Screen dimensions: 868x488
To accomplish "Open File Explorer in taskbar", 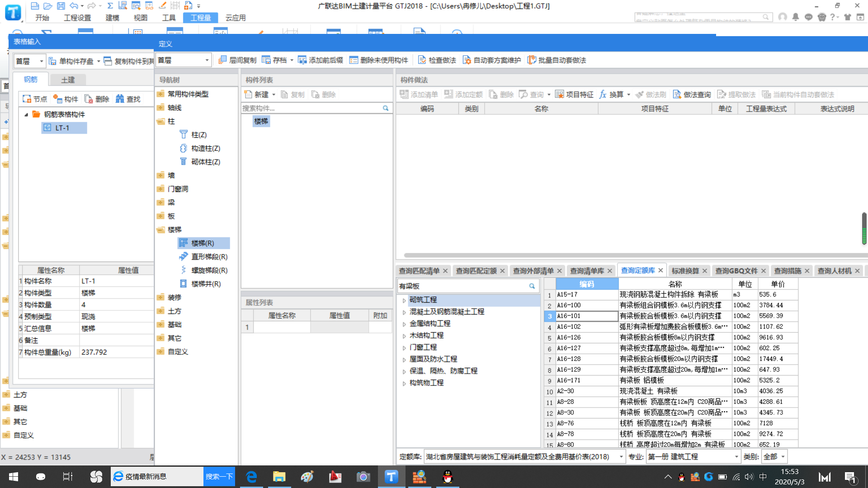I will pos(279,477).
